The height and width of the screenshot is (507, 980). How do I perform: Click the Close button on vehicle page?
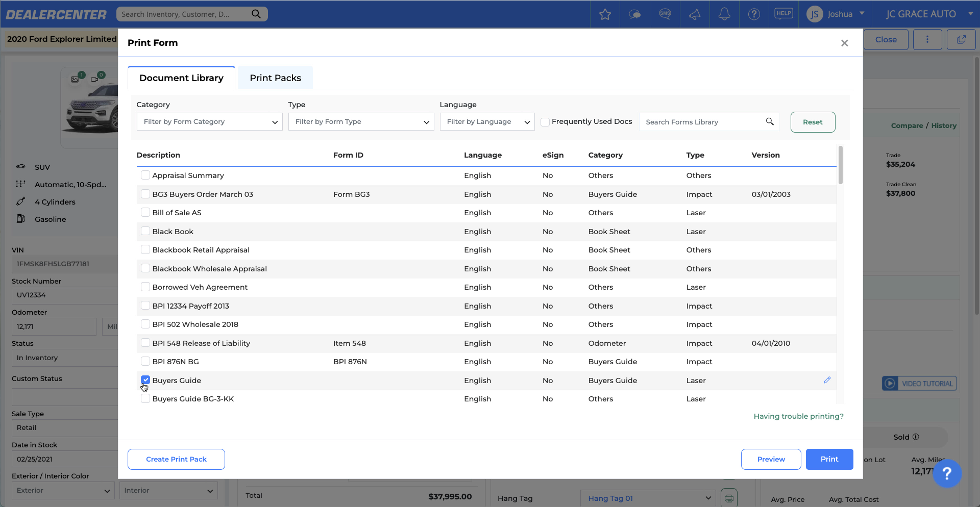coord(886,39)
